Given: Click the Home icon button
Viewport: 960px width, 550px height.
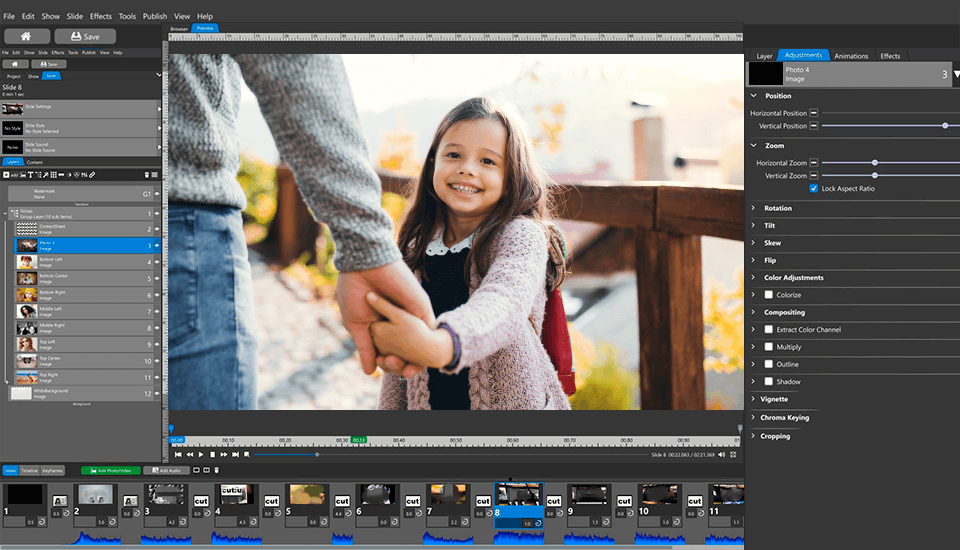Looking at the screenshot, I should tap(27, 36).
